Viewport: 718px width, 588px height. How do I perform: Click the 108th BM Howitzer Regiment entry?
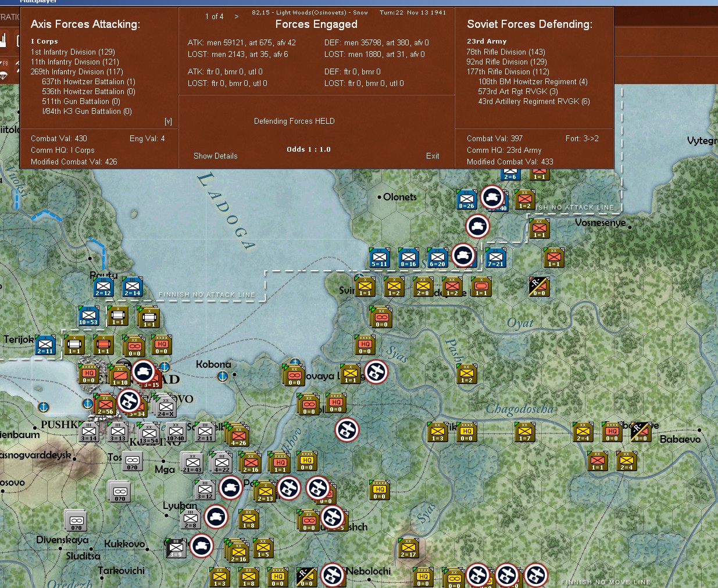(x=533, y=81)
